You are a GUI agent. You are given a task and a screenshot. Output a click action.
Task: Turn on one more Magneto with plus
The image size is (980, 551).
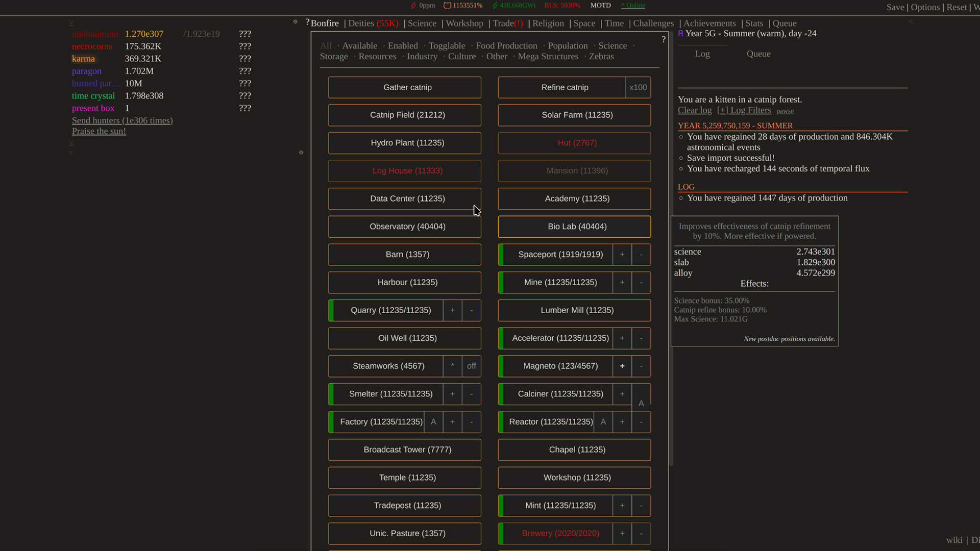click(x=622, y=366)
